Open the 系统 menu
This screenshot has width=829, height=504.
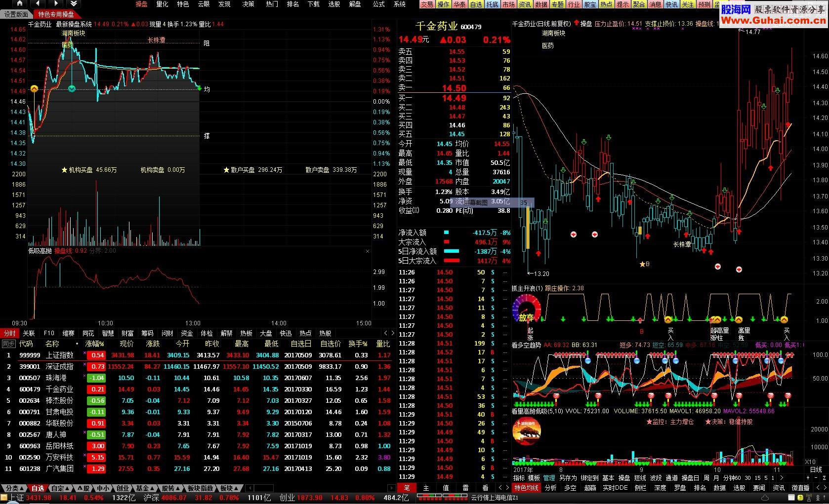(400, 4)
